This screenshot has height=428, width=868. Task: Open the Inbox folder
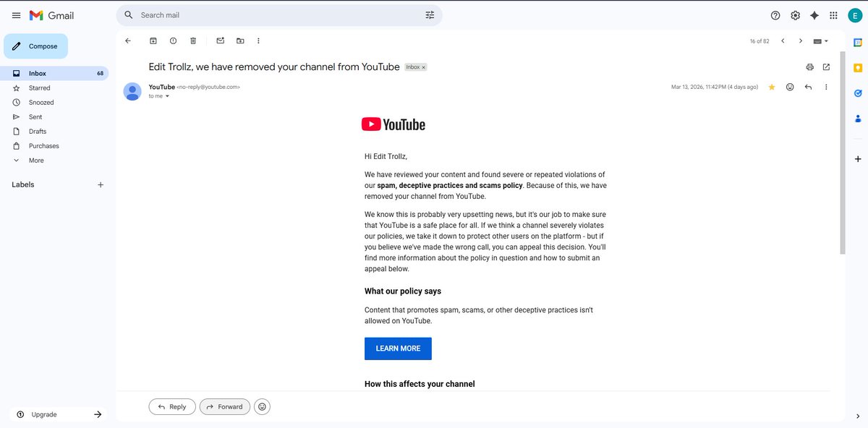(54, 74)
